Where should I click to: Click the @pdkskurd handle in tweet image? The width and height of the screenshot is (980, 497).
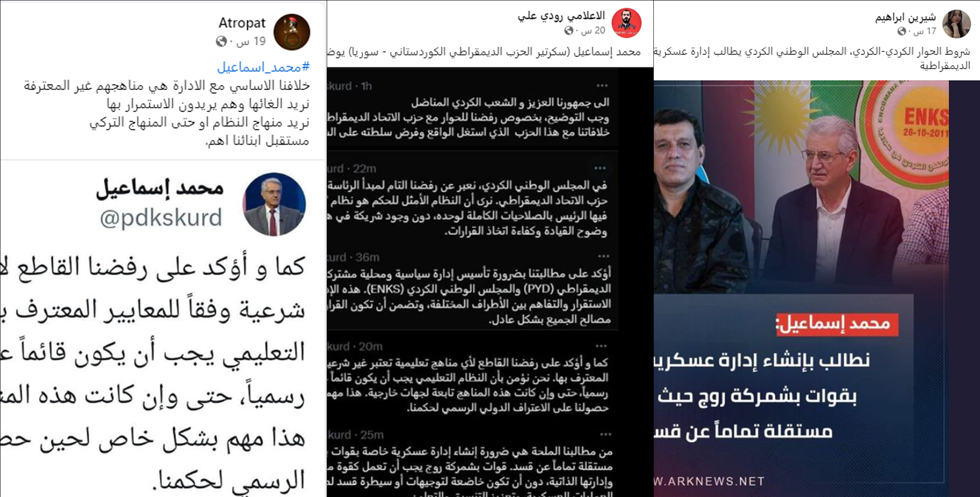pos(161,218)
